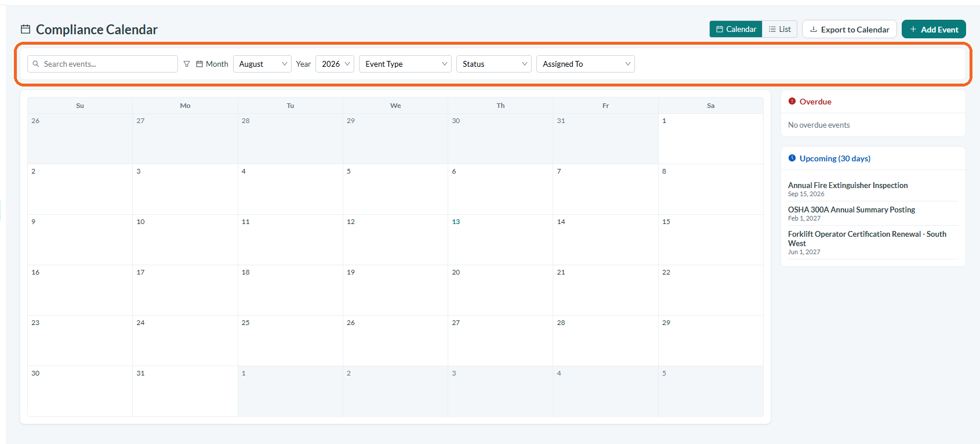The width and height of the screenshot is (980, 444).
Task: Expand the Event Type filter
Action: 405,64
